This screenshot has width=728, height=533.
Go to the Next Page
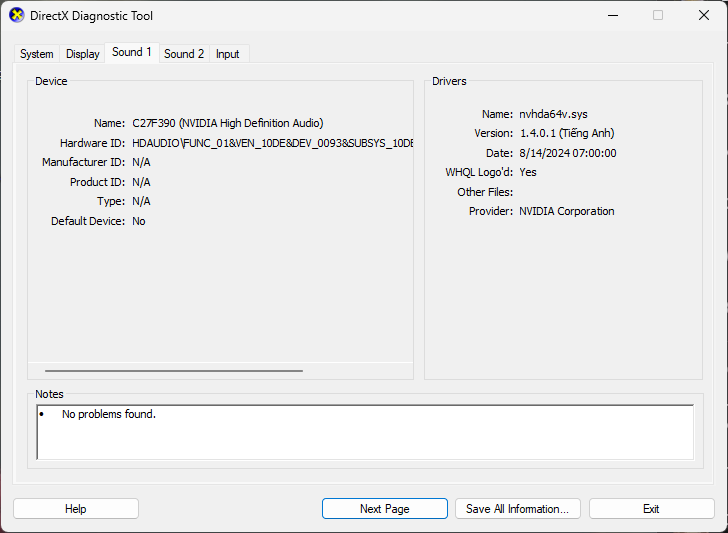384,509
